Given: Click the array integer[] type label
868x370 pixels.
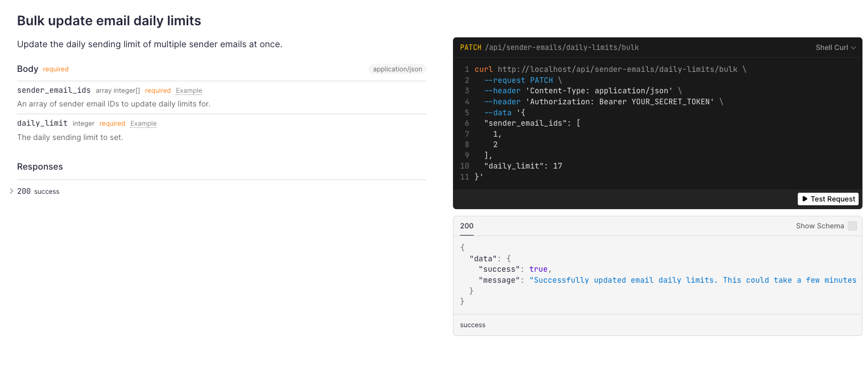Looking at the screenshot, I should pyautogui.click(x=118, y=91).
